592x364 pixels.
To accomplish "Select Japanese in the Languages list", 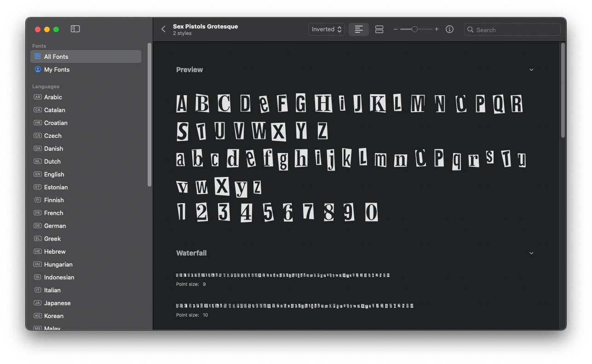I will pyautogui.click(x=57, y=303).
